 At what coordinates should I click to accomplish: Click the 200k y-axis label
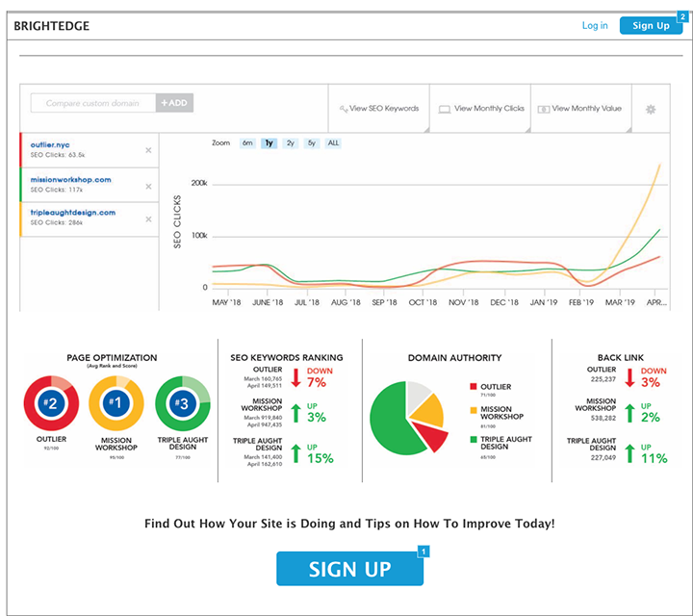click(x=199, y=183)
